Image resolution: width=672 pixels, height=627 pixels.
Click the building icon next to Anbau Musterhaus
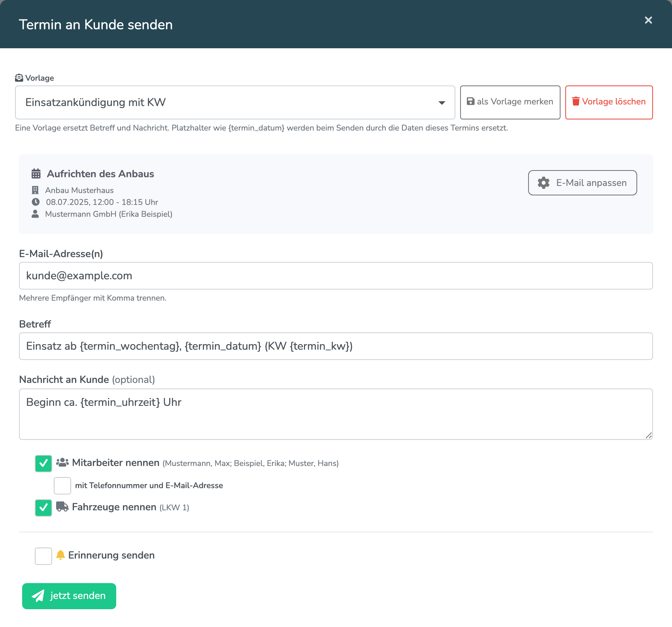pyautogui.click(x=35, y=190)
